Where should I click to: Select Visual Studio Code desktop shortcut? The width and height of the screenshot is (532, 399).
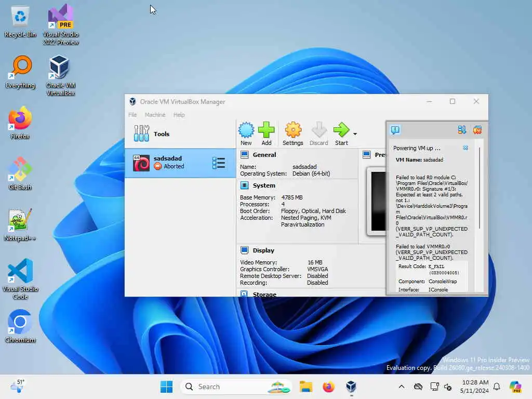[20, 279]
